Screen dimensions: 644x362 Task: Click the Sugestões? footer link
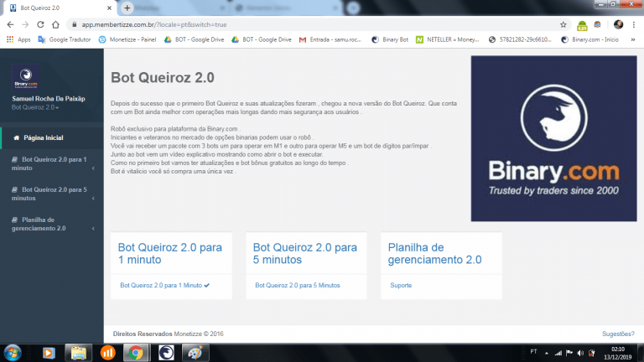pyautogui.click(x=618, y=334)
